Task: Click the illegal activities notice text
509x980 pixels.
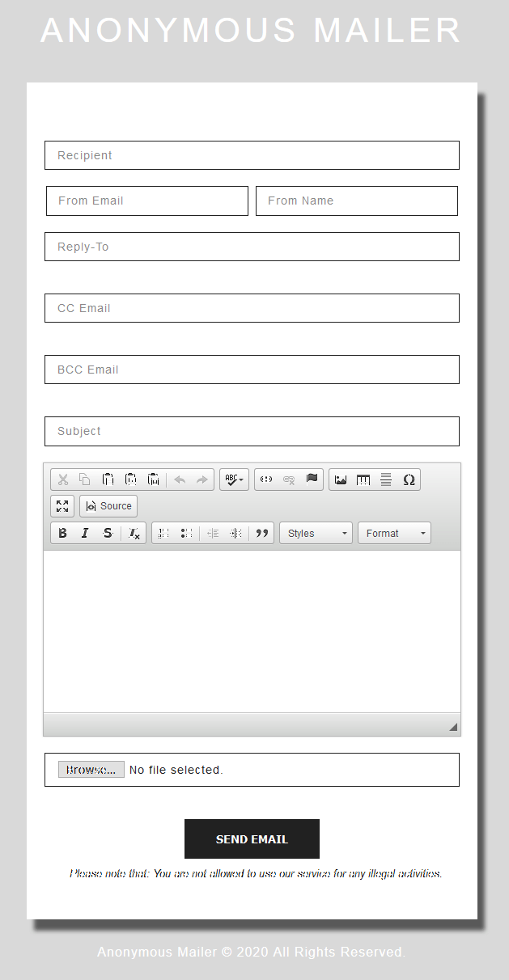Action: click(256, 873)
